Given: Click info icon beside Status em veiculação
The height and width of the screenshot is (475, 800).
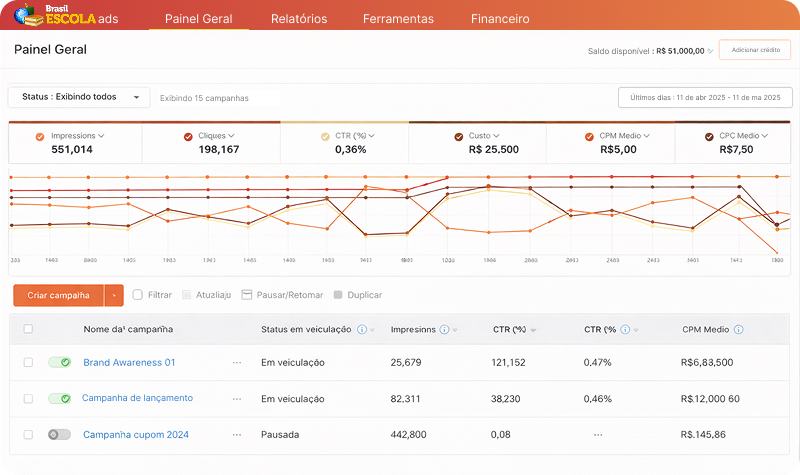Looking at the screenshot, I should click(361, 329).
